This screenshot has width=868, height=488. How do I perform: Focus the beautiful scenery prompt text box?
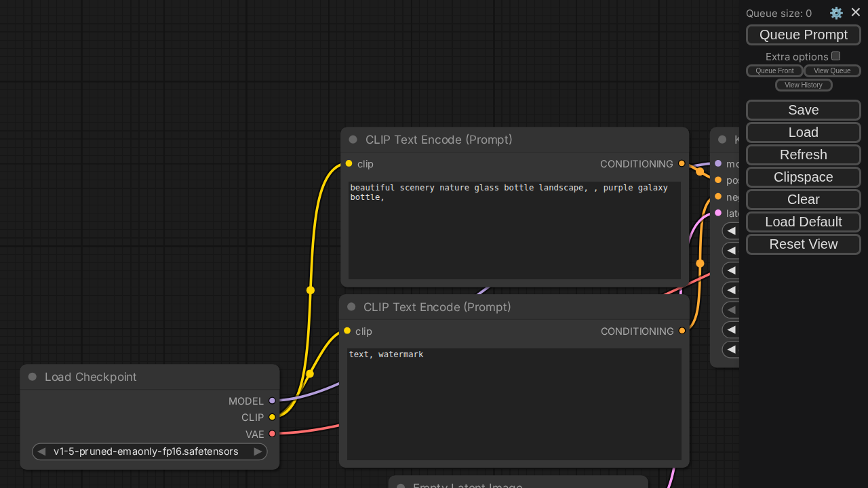pyautogui.click(x=514, y=230)
